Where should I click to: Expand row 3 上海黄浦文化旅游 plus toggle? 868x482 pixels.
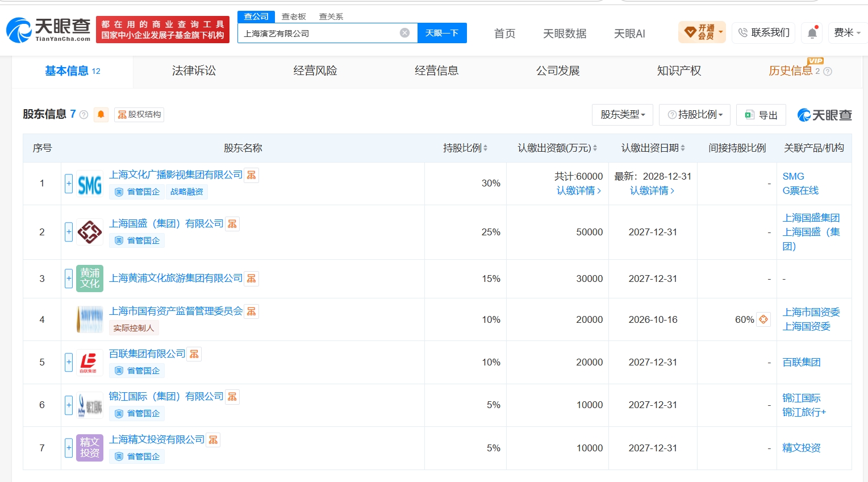(x=69, y=279)
